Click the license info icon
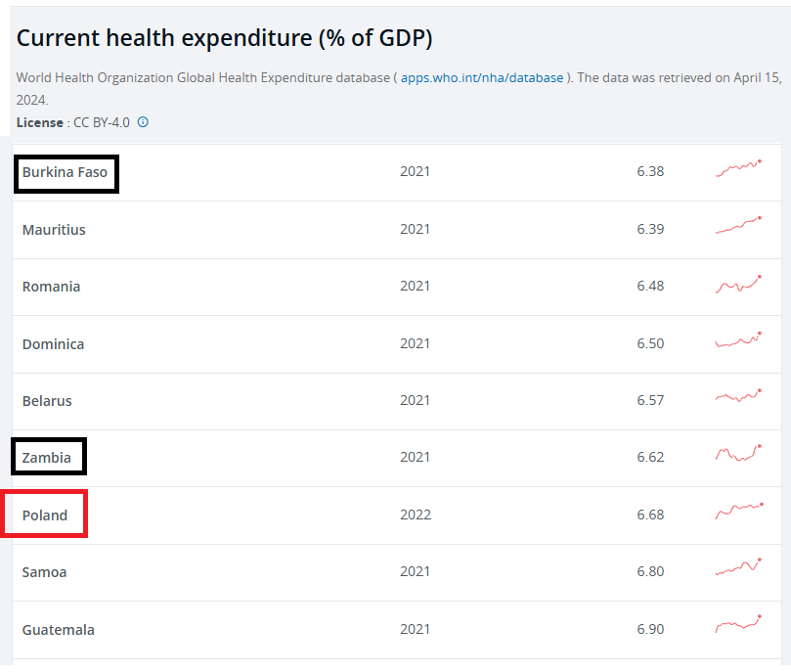Viewport: 791px width, 672px height. coord(143,122)
